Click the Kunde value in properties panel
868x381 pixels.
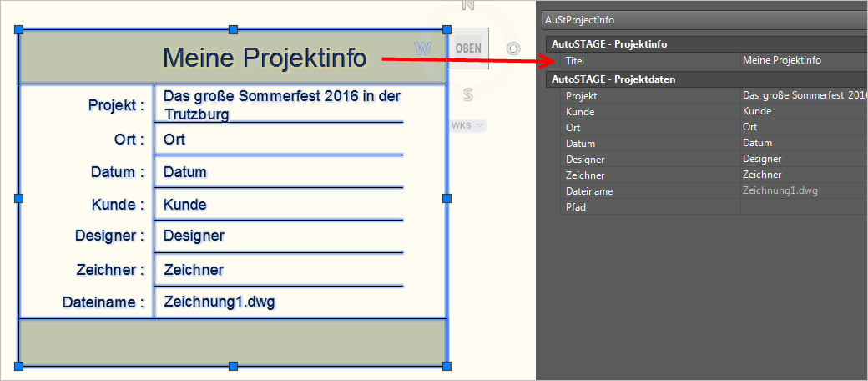pos(801,112)
